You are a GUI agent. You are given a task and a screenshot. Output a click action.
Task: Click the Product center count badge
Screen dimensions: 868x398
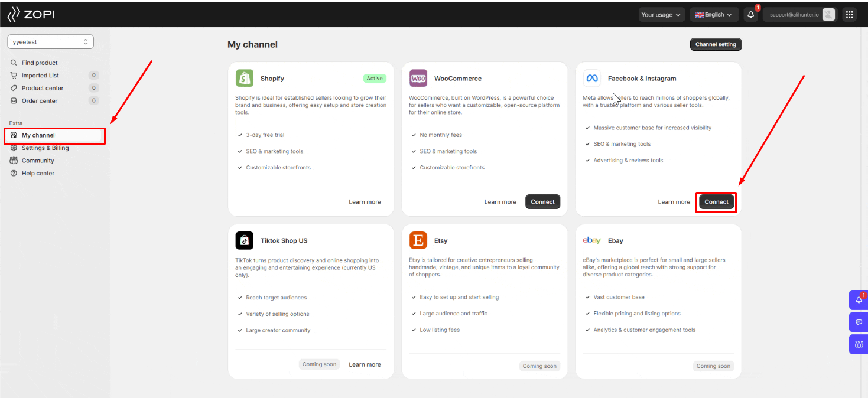(x=93, y=88)
